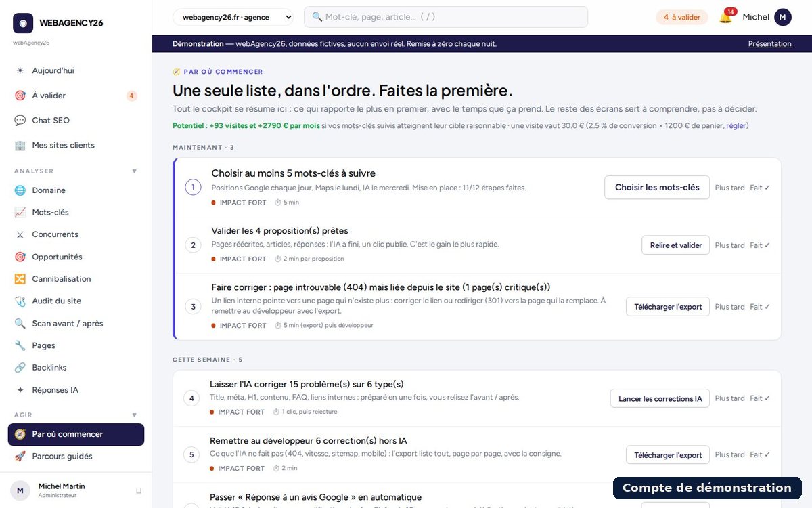Click the WEBAGENCY26 logo icon
812x508 pixels.
click(23, 23)
